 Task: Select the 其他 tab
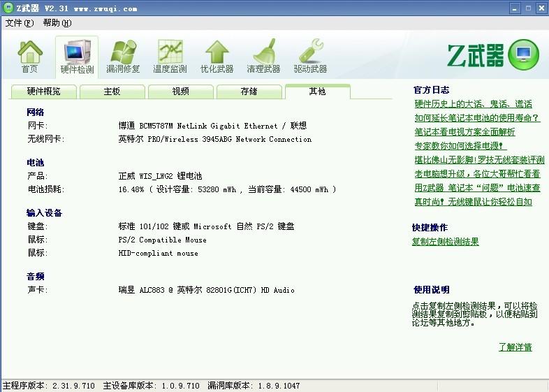318,92
